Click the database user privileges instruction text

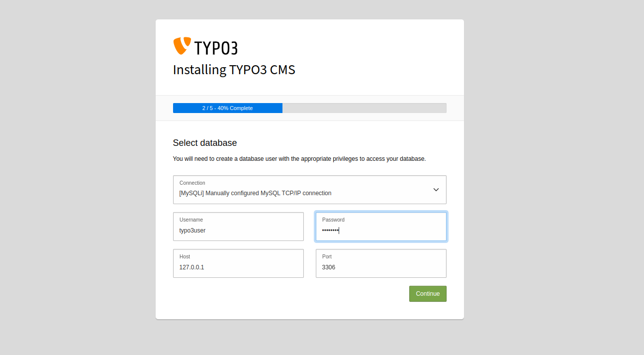point(299,159)
